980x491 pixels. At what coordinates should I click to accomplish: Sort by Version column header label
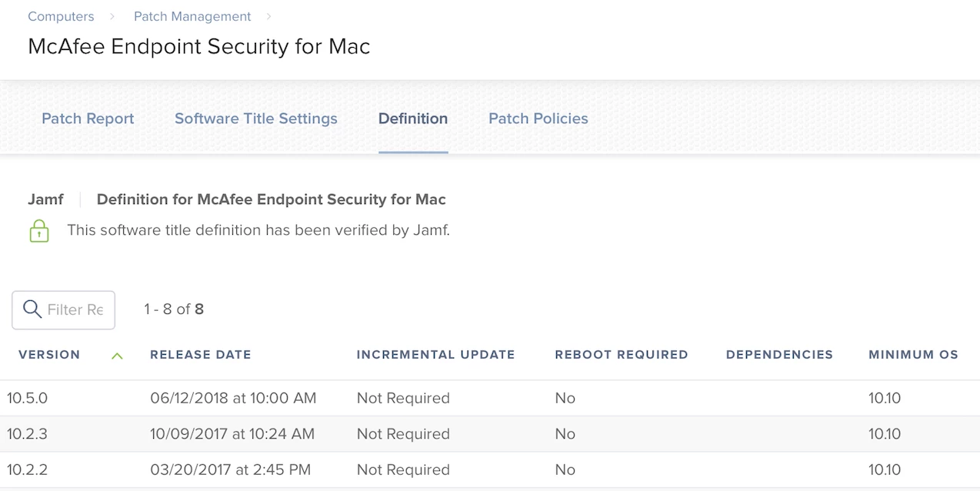[x=49, y=355]
